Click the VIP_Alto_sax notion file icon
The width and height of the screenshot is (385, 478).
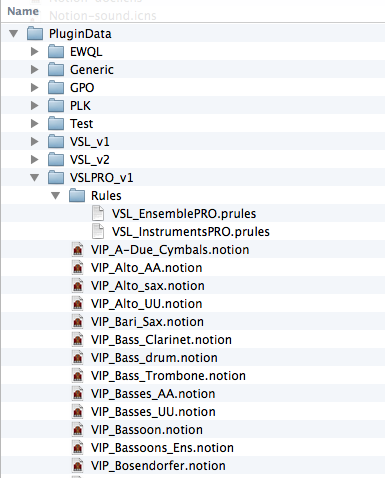tap(77, 286)
